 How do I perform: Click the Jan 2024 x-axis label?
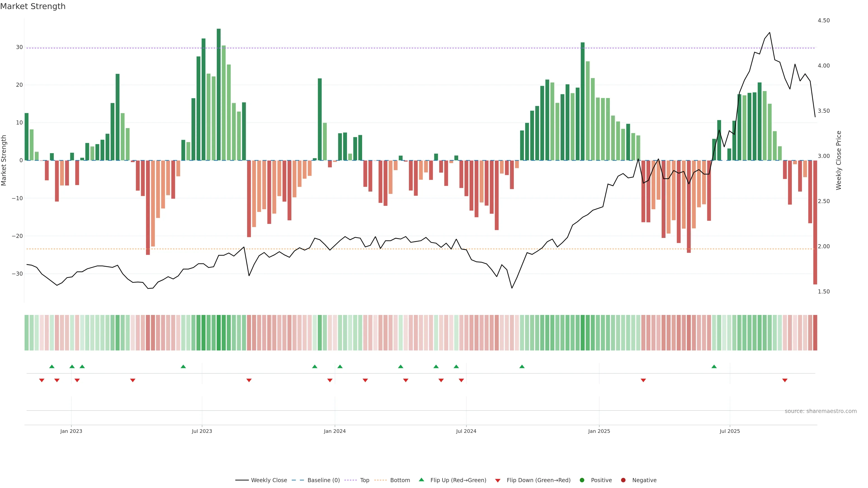click(x=335, y=431)
